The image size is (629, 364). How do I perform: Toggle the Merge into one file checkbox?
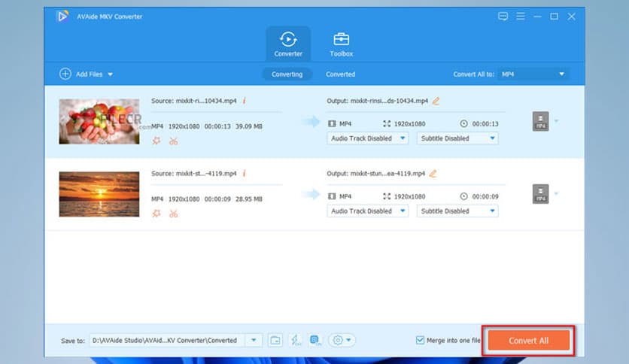tap(420, 341)
